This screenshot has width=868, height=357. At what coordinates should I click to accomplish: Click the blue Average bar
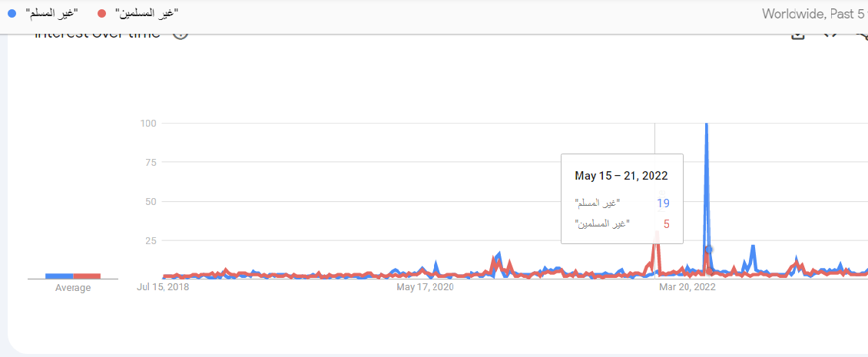59,276
